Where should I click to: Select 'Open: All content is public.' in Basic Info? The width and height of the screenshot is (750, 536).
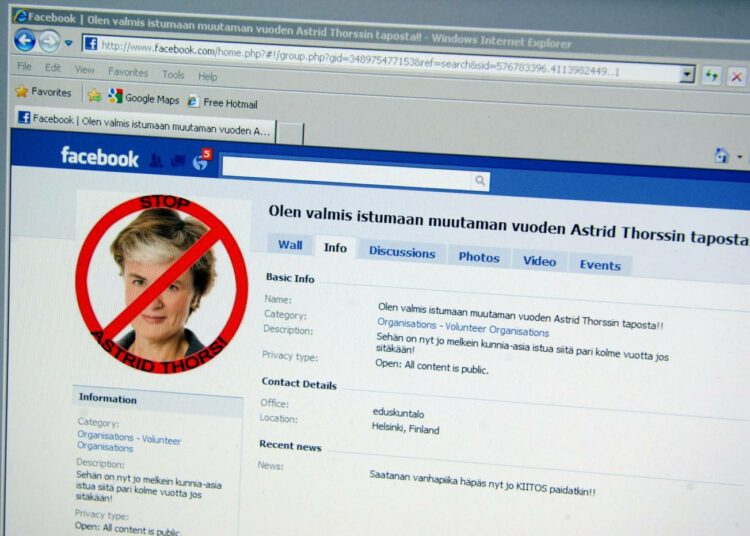[x=431, y=367]
